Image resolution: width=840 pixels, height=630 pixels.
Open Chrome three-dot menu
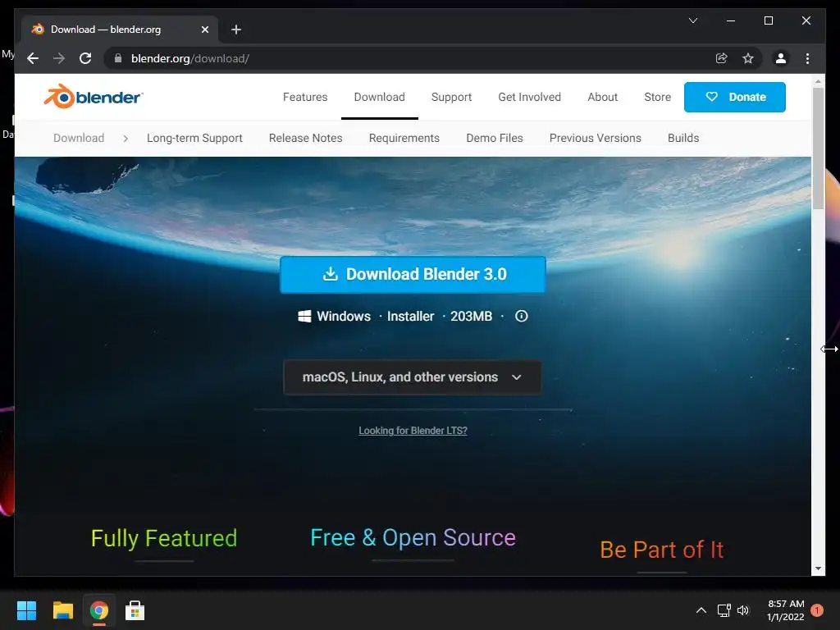click(x=807, y=58)
